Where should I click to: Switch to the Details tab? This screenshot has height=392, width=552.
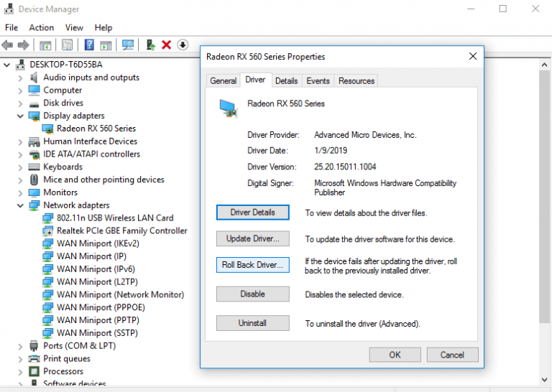pyautogui.click(x=286, y=81)
